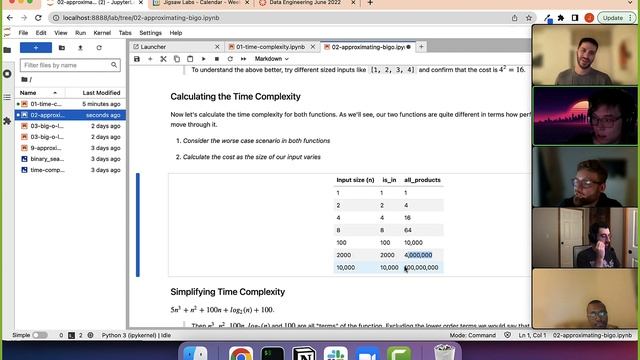Open the File menu

click(x=23, y=33)
